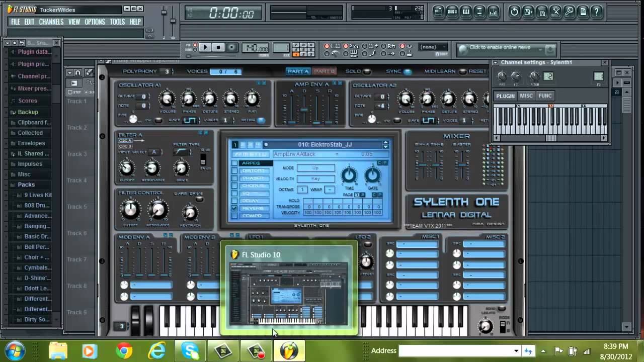This screenshot has height=362, width=644.
Task: Click Click to enable online news
Action: pyautogui.click(x=500, y=47)
